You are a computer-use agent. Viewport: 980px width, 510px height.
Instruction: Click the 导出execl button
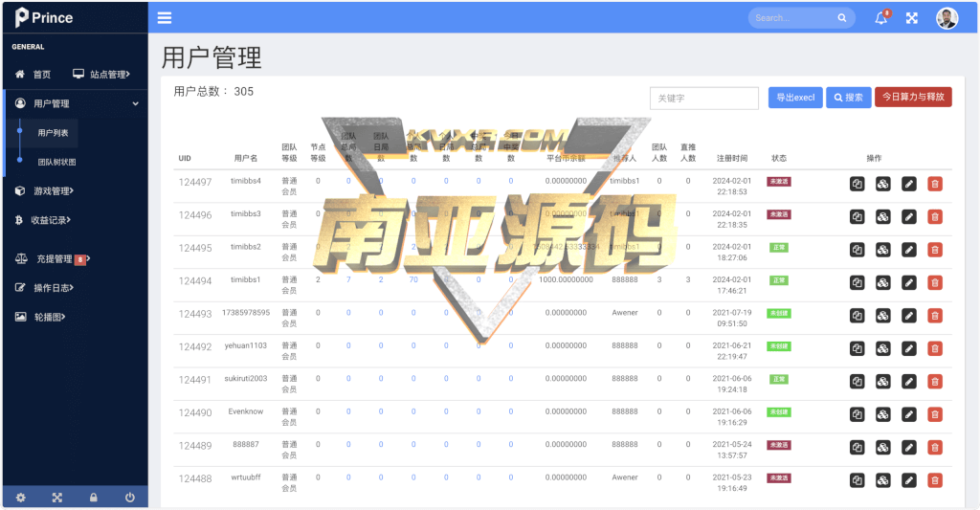click(x=795, y=98)
